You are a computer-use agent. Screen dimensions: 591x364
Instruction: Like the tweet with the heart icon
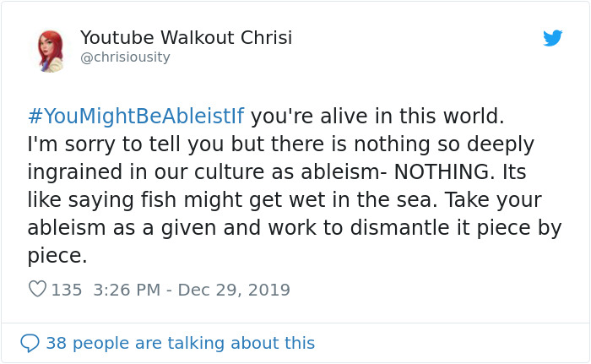pos(38,290)
